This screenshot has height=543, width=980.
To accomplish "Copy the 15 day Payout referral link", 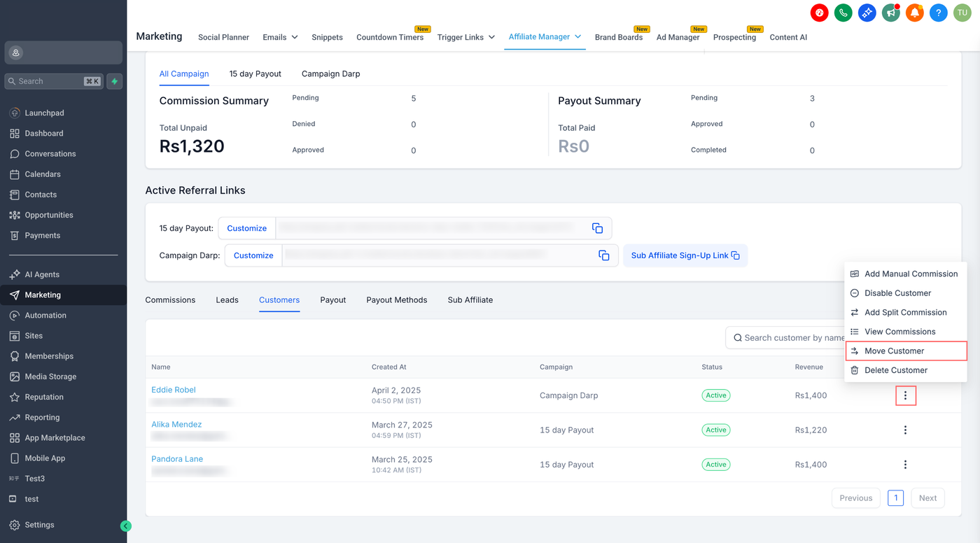I will [x=597, y=228].
